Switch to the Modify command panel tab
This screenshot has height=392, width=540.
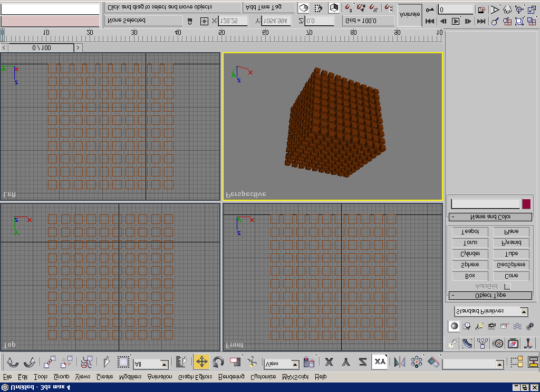(x=467, y=343)
